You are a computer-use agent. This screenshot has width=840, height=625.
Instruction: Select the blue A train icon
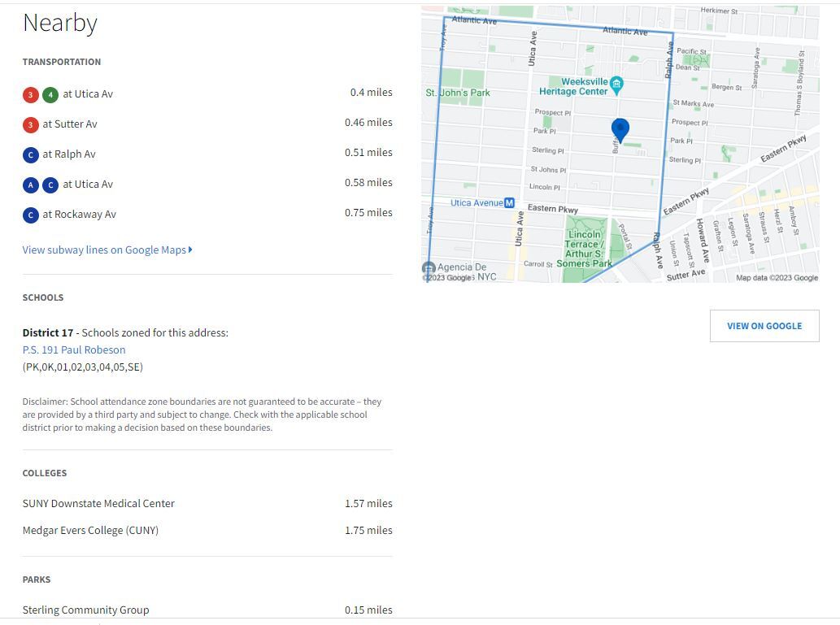click(31, 185)
